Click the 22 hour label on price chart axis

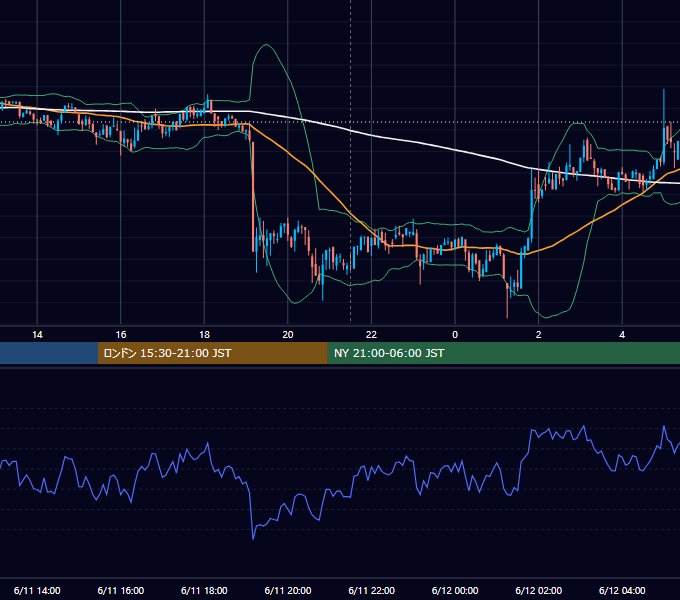[371, 335]
